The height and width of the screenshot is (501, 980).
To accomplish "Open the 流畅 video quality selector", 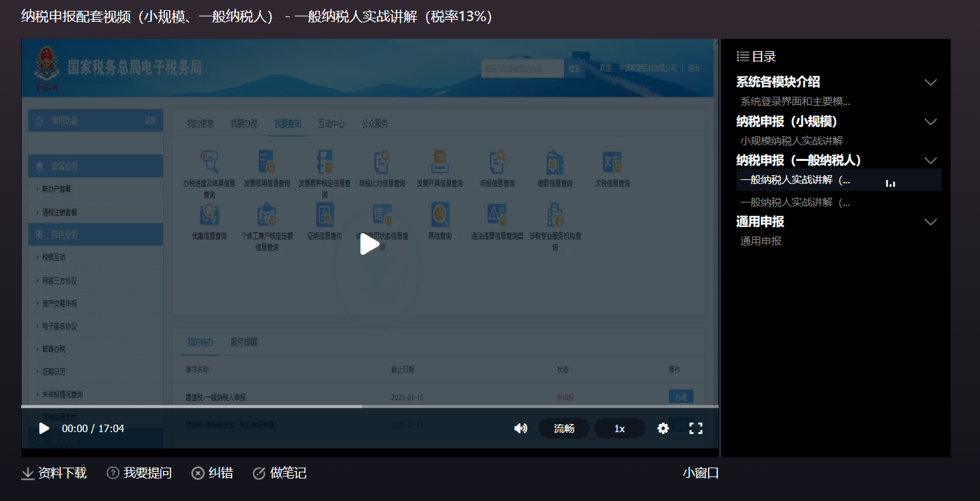I will [x=564, y=428].
